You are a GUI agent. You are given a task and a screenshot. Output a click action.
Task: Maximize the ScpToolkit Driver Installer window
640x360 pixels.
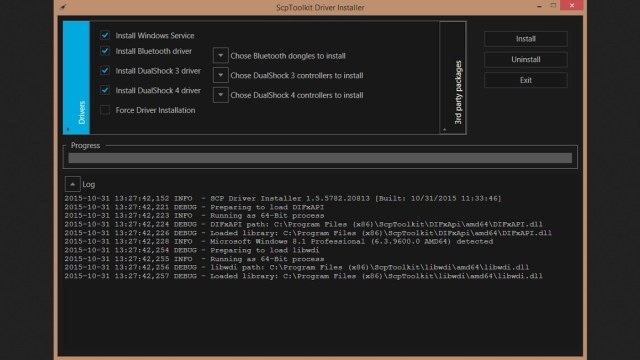pyautogui.click(x=553, y=6)
